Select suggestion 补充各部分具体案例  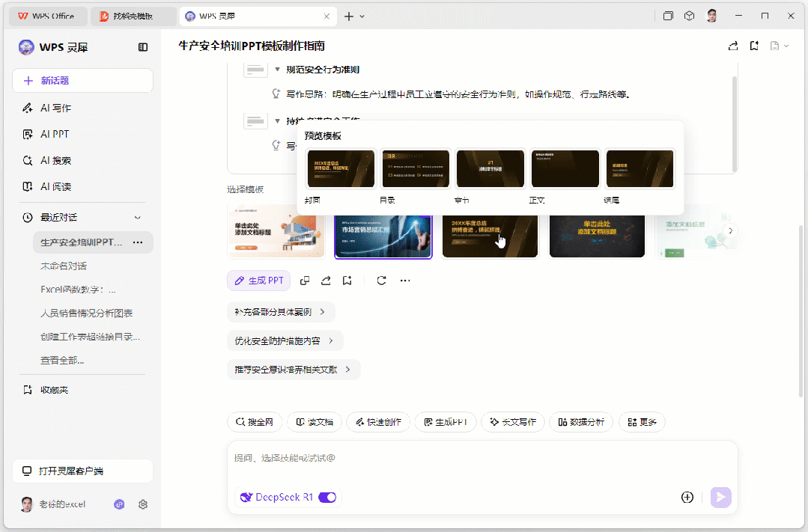(x=281, y=312)
